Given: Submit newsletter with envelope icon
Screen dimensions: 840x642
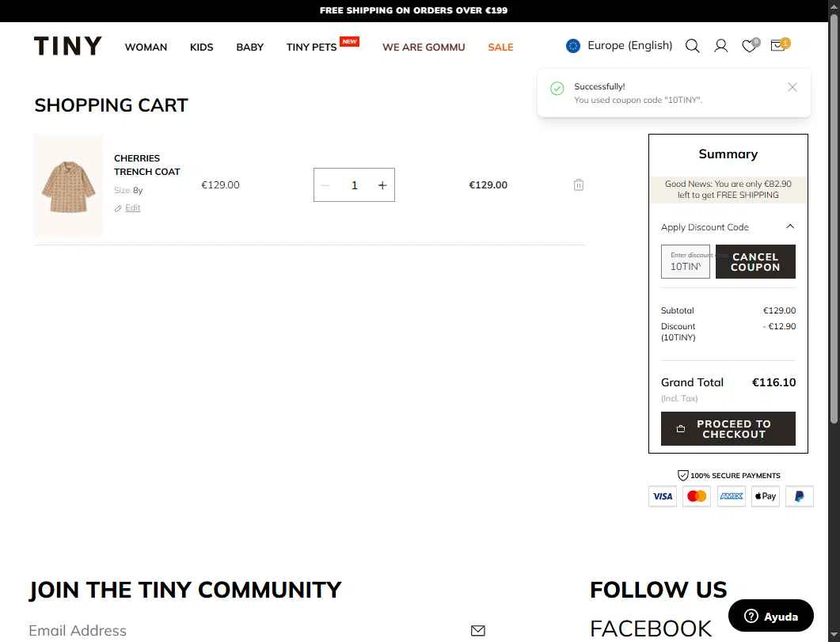Looking at the screenshot, I should (478, 631).
